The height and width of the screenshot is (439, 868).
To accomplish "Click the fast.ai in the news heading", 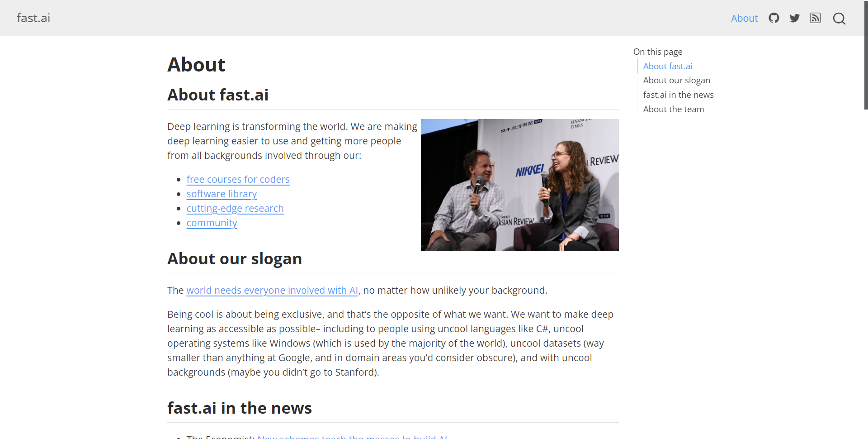I will click(240, 408).
